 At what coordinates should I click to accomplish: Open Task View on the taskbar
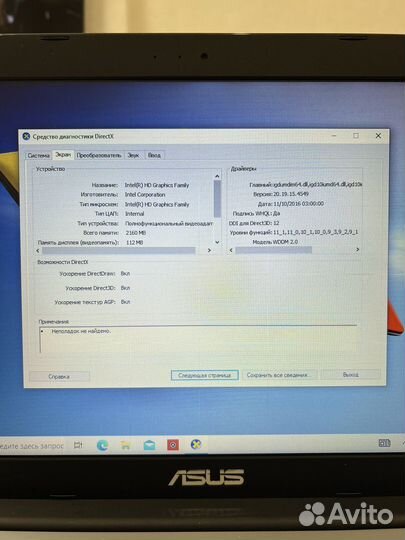78,445
